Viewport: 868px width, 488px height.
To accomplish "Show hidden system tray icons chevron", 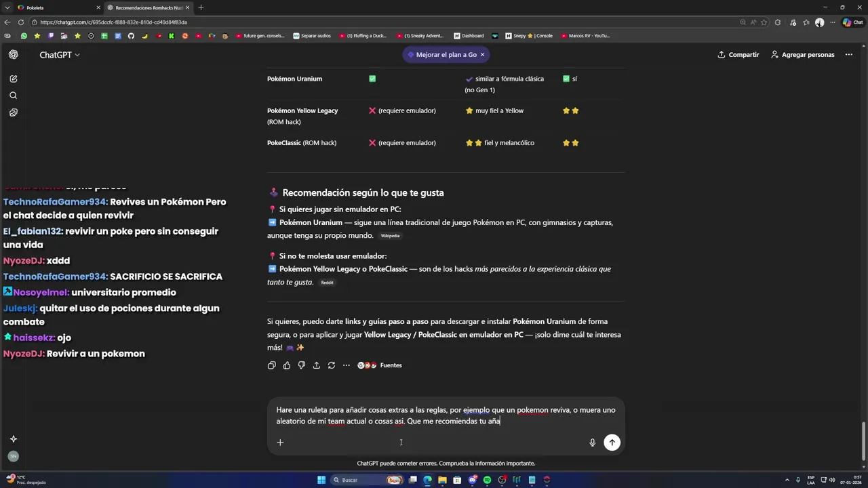I will pyautogui.click(x=786, y=480).
